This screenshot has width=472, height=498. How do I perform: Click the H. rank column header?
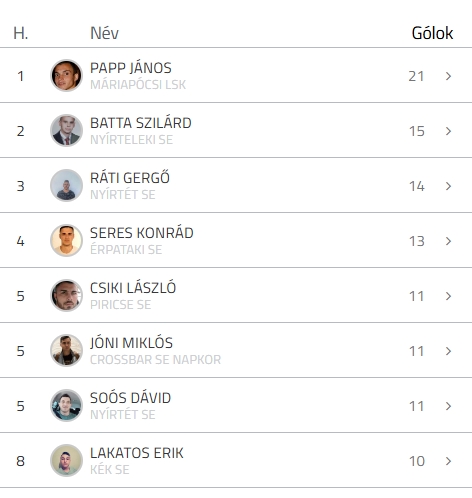(21, 33)
